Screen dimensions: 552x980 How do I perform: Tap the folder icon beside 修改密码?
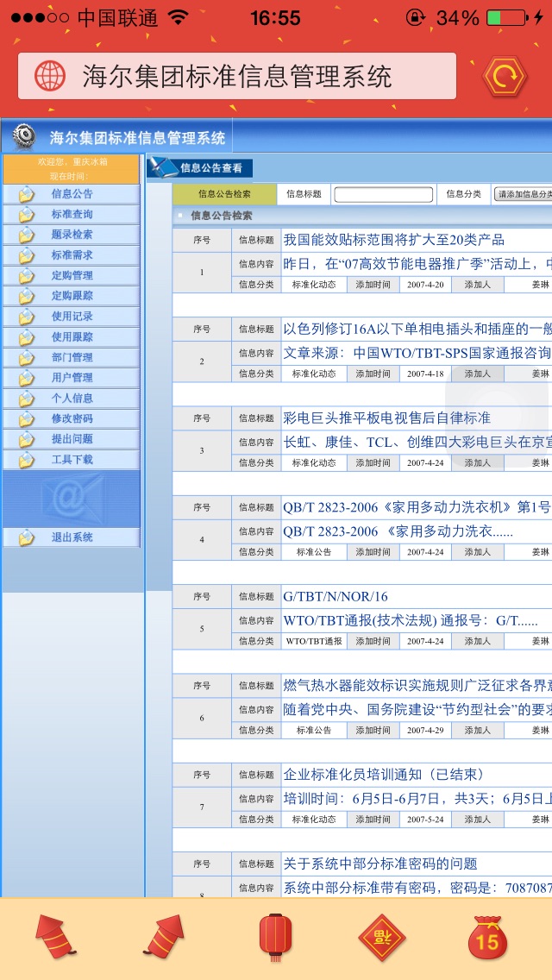click(26, 419)
